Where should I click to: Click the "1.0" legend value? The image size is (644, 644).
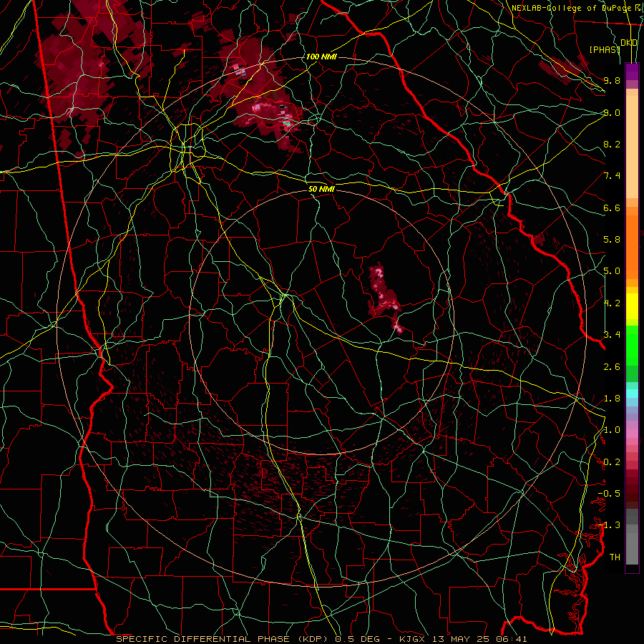coord(612,430)
